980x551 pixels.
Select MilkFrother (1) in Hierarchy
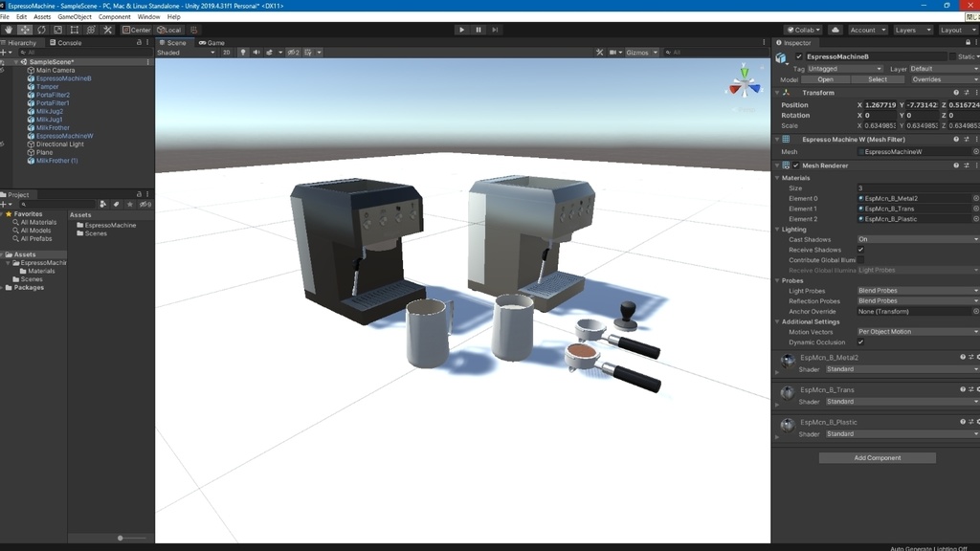(56, 161)
